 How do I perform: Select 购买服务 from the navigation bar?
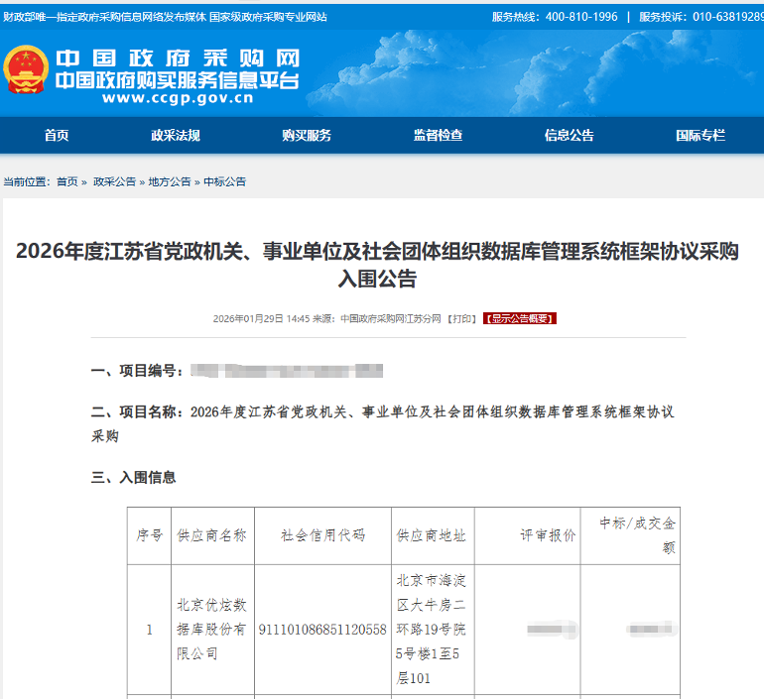(307, 136)
